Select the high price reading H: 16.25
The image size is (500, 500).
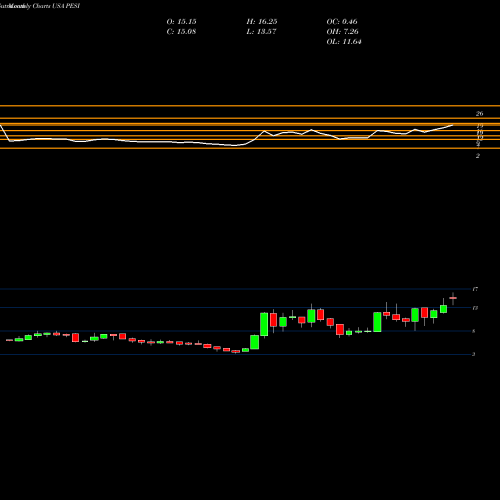[262, 22]
